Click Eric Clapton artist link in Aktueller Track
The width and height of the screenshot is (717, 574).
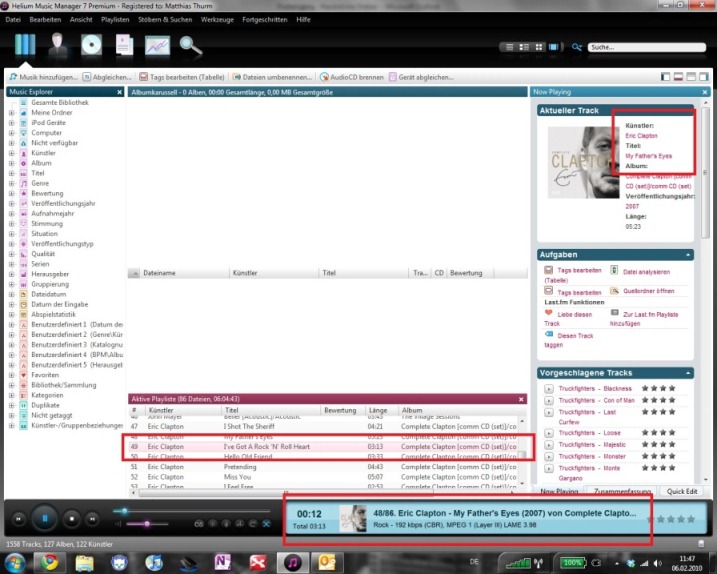coord(641,136)
